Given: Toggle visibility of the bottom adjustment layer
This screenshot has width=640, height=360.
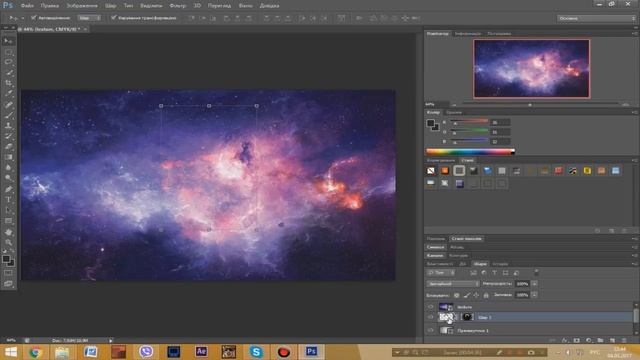Looking at the screenshot, I should click(431, 330).
